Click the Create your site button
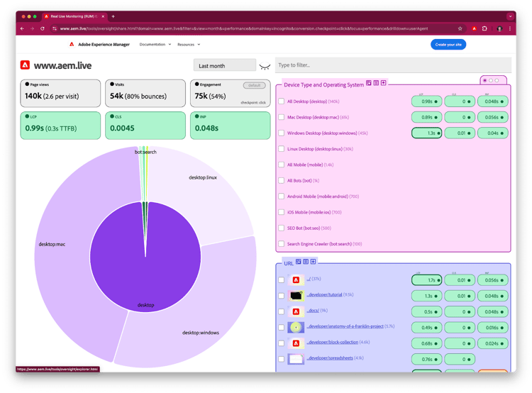Screen dimensions: 532x393 [448, 45]
